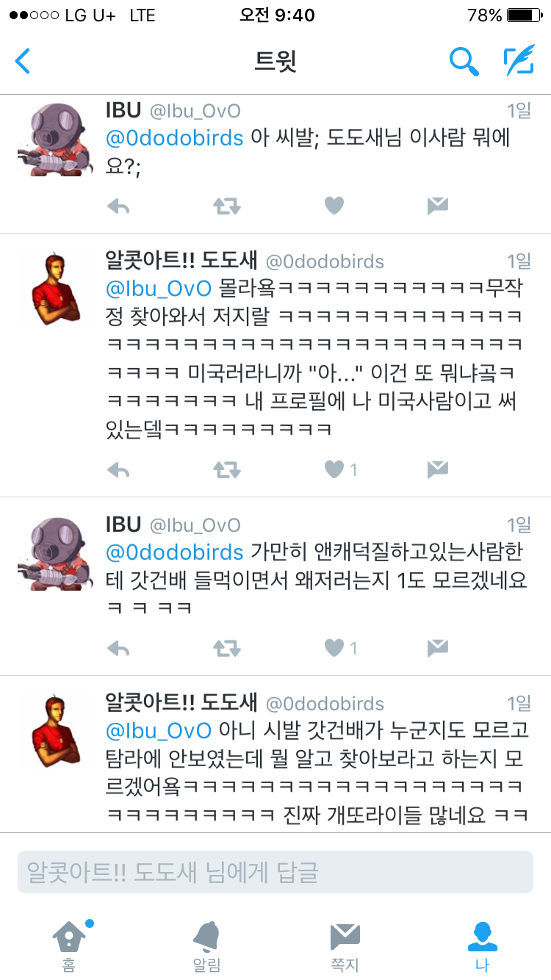Image resolution: width=551 pixels, height=980 pixels.
Task: Focus the 도도새 님에게 답글 reply field
Action: pos(275,872)
